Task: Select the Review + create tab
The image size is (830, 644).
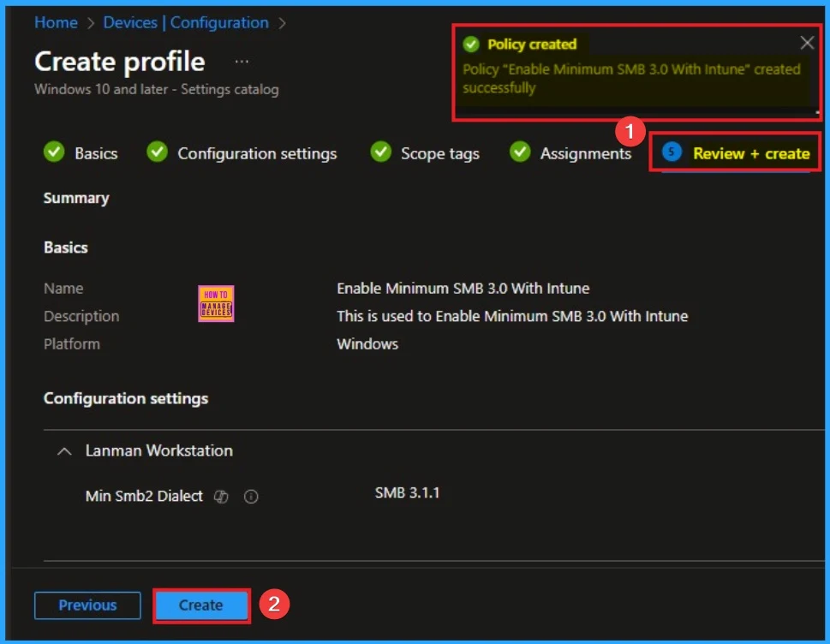Action: [750, 153]
